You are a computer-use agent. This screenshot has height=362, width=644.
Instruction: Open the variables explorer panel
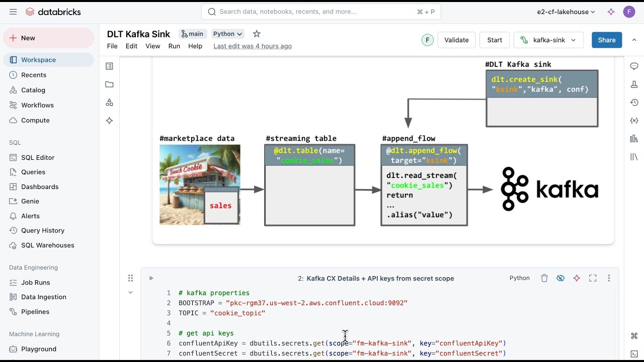[634, 121]
